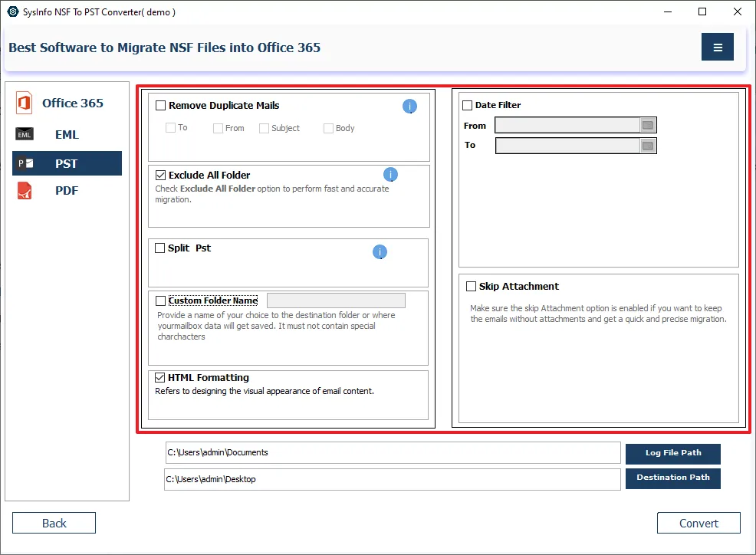Enable Remove Duplicate Mails checkbox
The height and width of the screenshot is (555, 756).
(161, 106)
